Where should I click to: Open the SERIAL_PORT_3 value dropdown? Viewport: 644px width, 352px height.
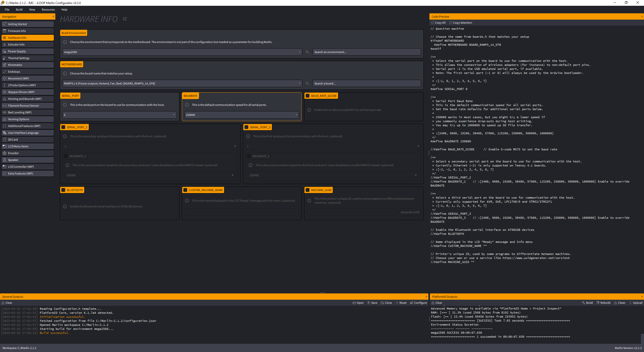coord(333,146)
